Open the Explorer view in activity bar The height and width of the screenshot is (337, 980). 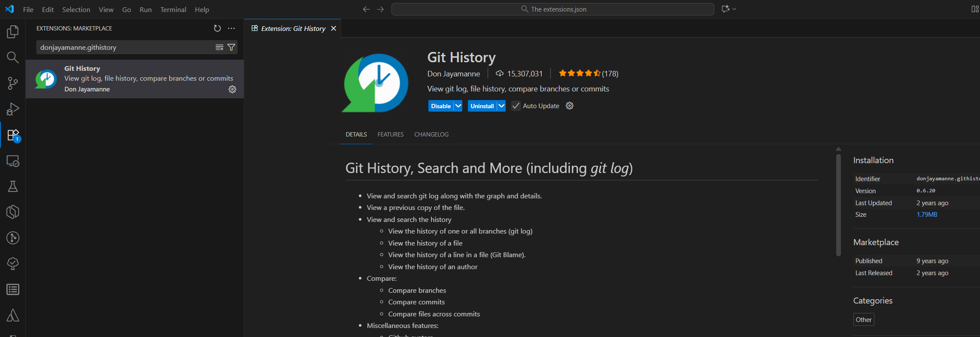(13, 32)
